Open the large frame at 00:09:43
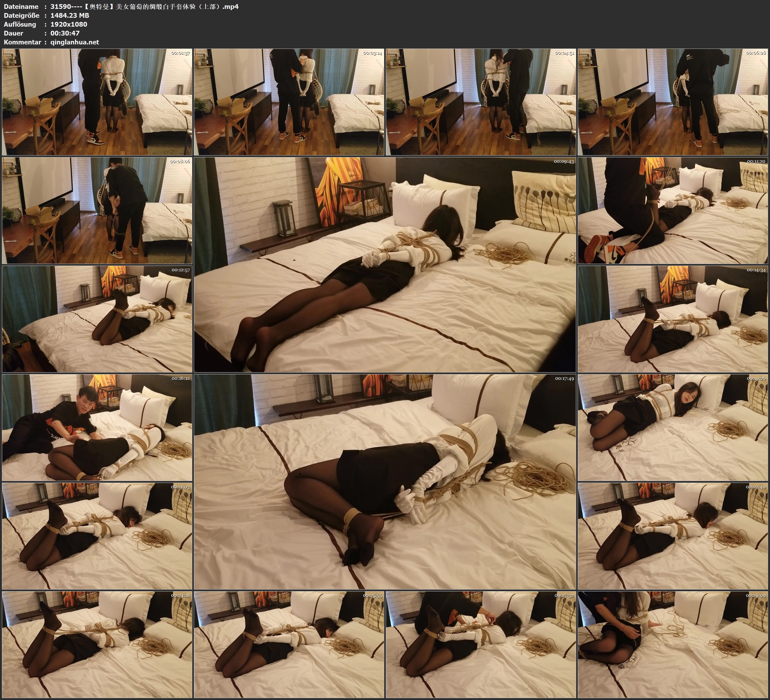Viewport: 770px width, 700px height. coord(385,264)
